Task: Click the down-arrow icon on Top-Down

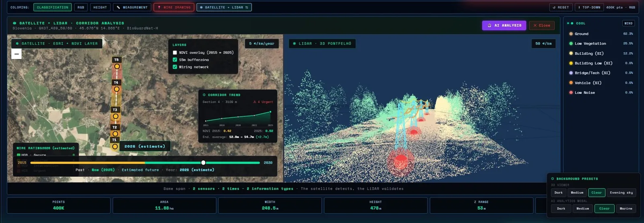Action: coord(579,7)
